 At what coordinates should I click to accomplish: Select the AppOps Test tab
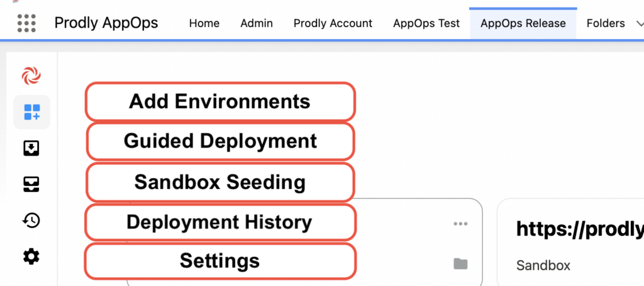pyautogui.click(x=426, y=23)
